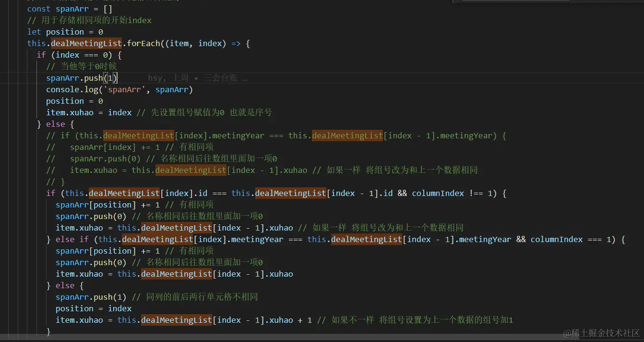Place cursor on 'let position = 0' line
The height and width of the screenshot is (342, 644).
pos(65,32)
